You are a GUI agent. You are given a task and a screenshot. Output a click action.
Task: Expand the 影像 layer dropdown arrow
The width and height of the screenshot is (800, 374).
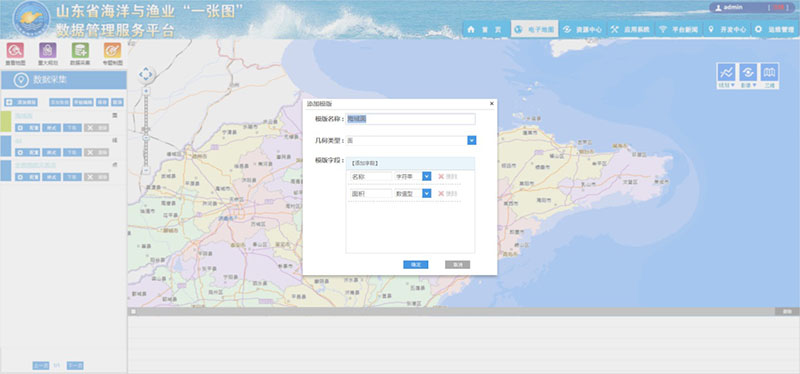click(x=754, y=85)
